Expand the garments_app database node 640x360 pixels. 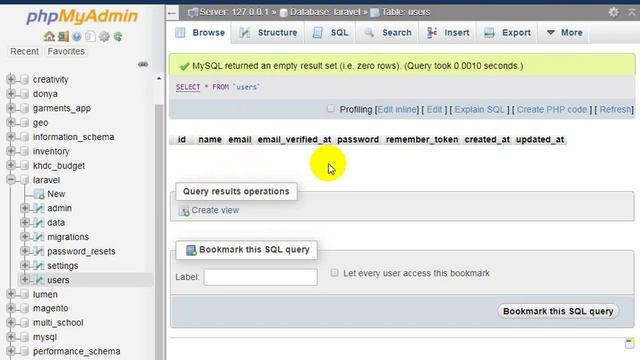pos(11,108)
